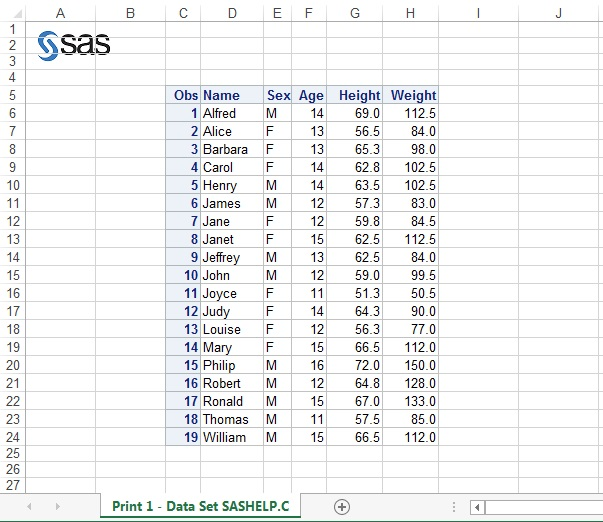The width and height of the screenshot is (603, 522).
Task: Click the Obs header cell
Action: (x=183, y=96)
